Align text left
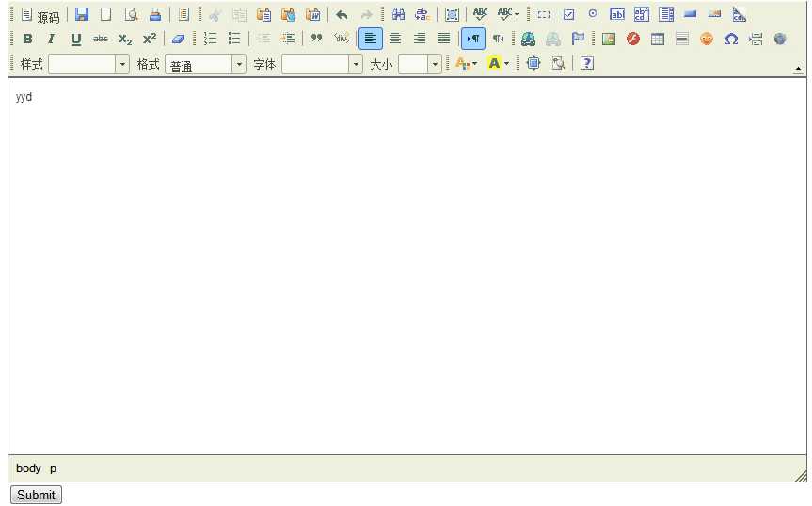The width and height of the screenshot is (812, 506). pos(371,39)
